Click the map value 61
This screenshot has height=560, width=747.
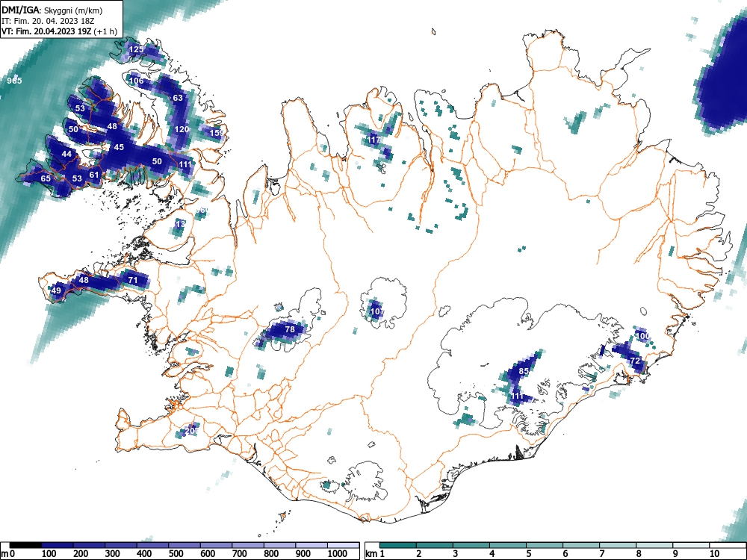tap(94, 175)
